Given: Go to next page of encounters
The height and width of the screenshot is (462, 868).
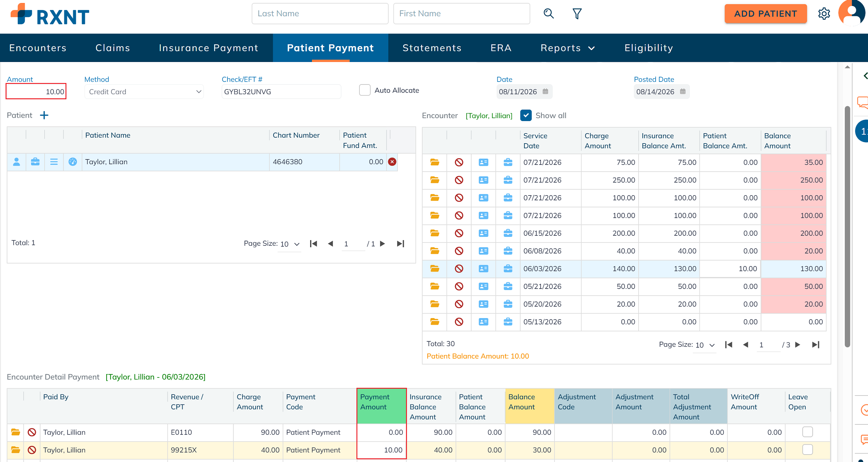Looking at the screenshot, I should coord(798,345).
